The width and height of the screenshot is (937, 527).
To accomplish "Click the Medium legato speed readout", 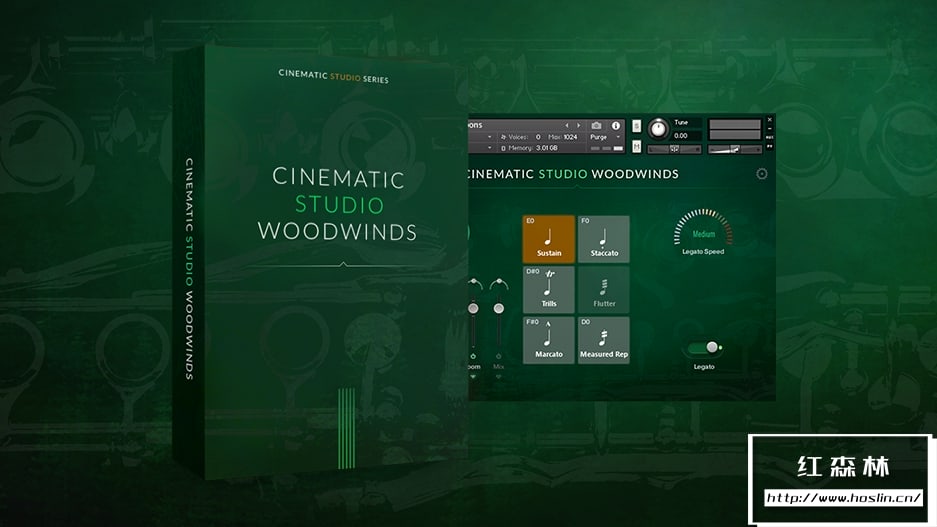I will (703, 234).
